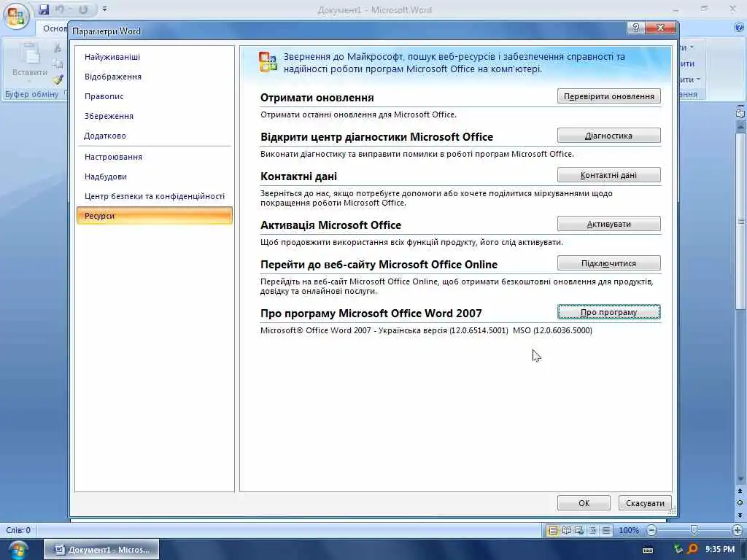The width and height of the screenshot is (747, 560).
Task: Click the document vertical scrollbar thumb
Action: (x=740, y=222)
